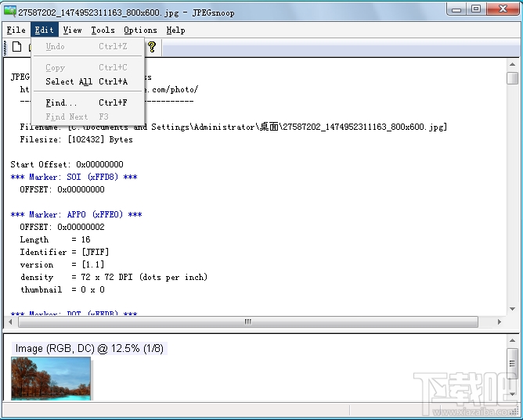The image size is (523, 420).
Task: Click the '*** Marker: APP0 (xFFE0) ***' line
Action: point(76,214)
